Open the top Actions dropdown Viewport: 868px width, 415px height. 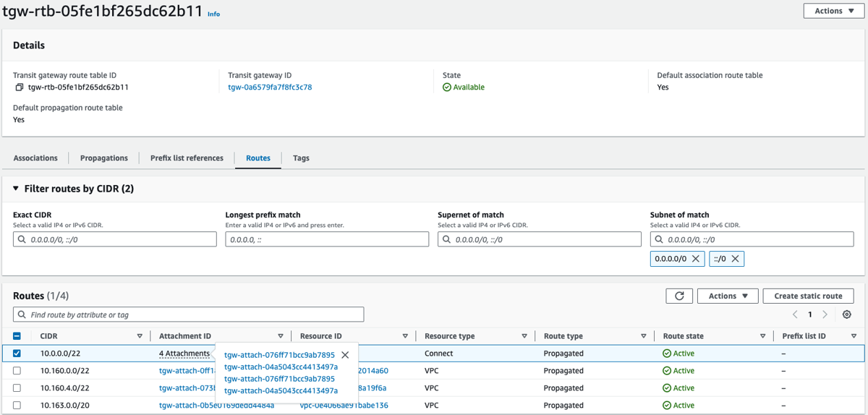833,11
